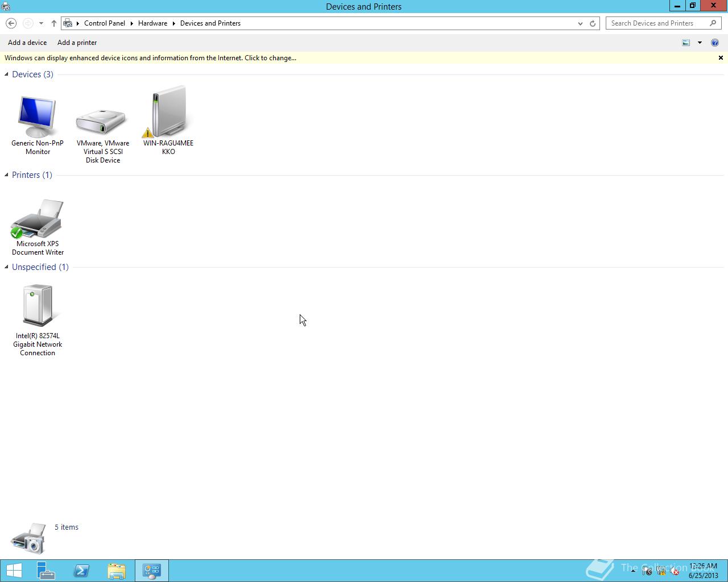
Task: Click the Unspecified (1) group header text
Action: coord(40,267)
